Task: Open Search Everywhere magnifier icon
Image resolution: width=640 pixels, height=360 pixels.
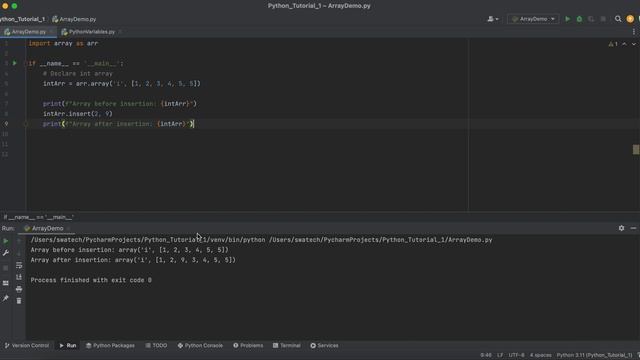Action: [x=618, y=19]
